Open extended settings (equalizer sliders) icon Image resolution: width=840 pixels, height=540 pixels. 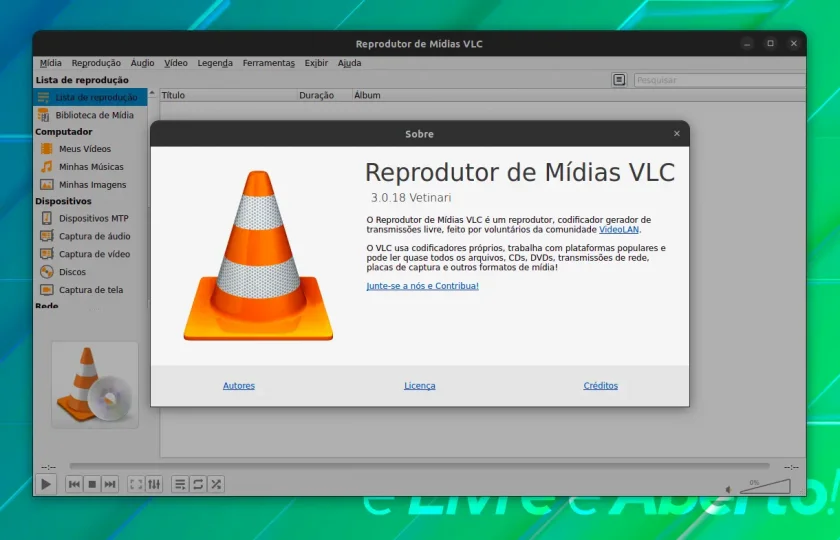[154, 484]
